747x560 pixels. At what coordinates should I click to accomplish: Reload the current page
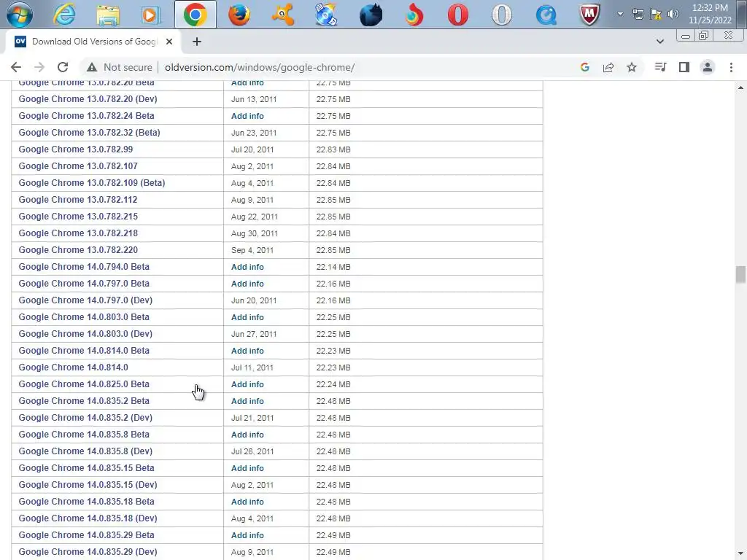pos(63,67)
